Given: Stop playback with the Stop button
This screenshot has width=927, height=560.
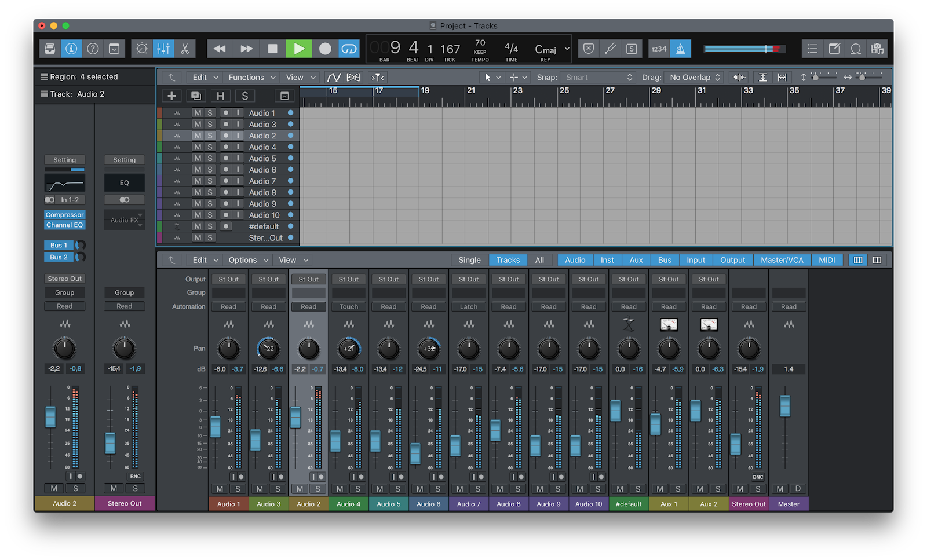Looking at the screenshot, I should point(272,49).
